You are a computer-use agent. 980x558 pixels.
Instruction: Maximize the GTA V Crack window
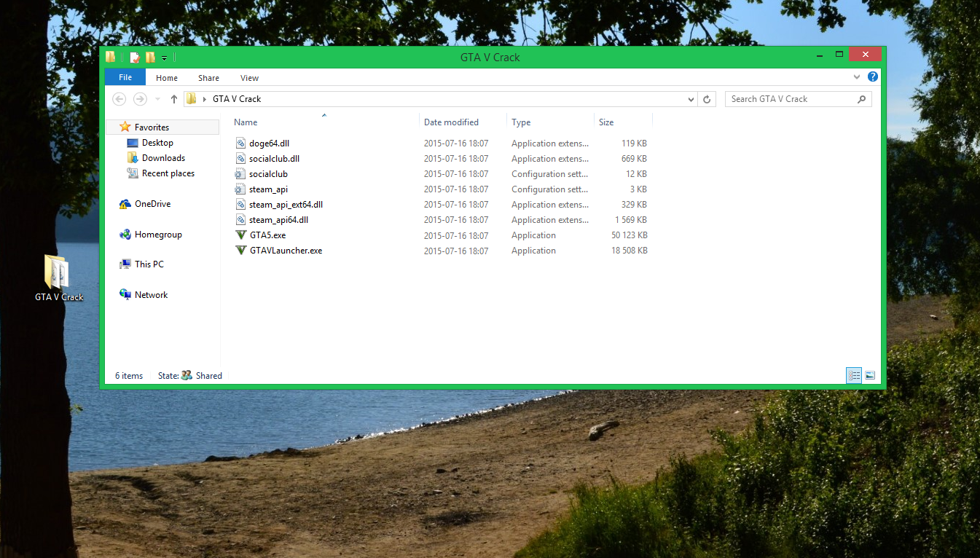839,55
